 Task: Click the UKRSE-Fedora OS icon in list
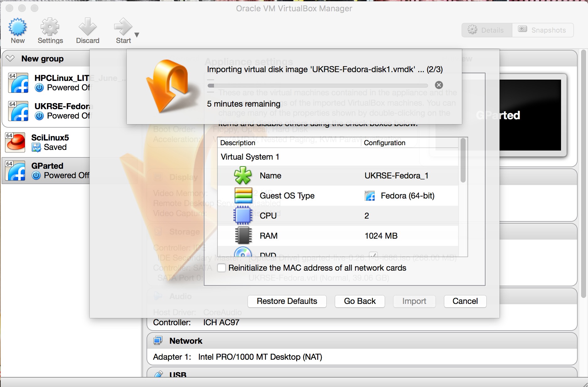[x=18, y=111]
